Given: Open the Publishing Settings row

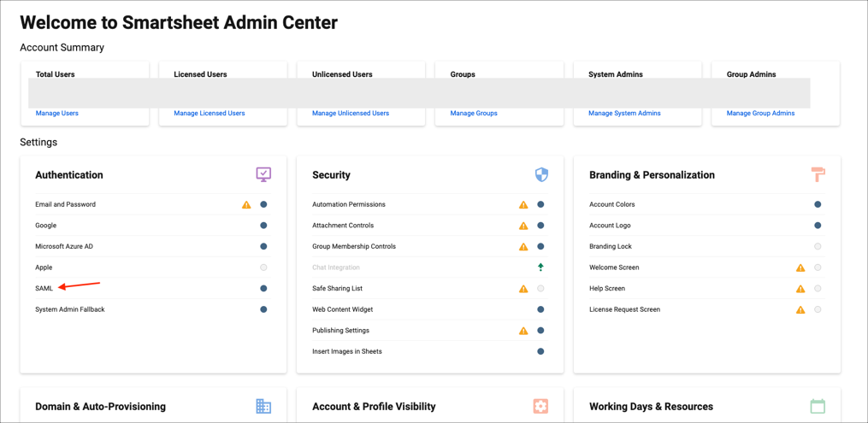Looking at the screenshot, I should coord(340,331).
